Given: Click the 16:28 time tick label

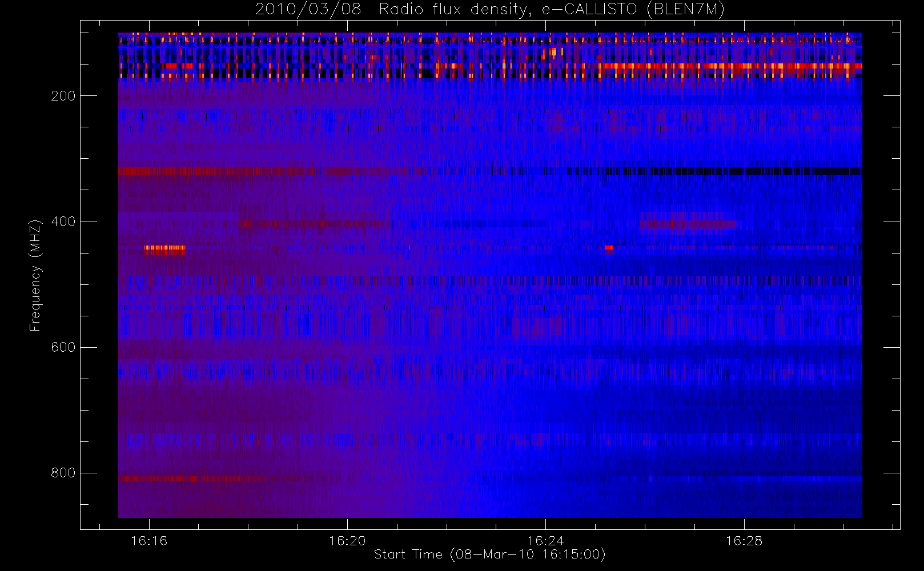Looking at the screenshot, I should click(x=744, y=541).
